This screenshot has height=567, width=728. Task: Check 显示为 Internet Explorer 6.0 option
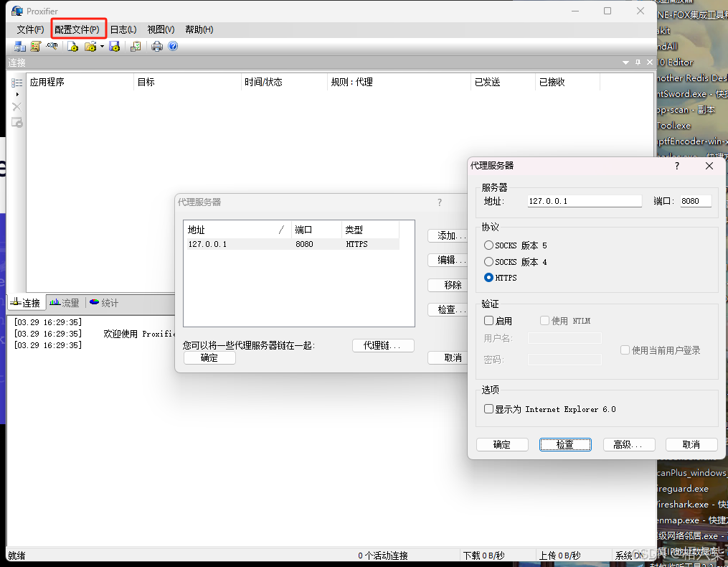(x=488, y=408)
